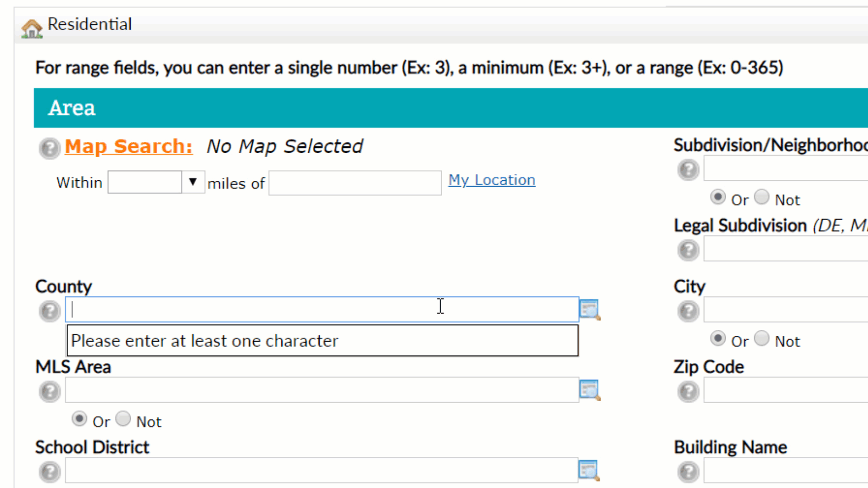This screenshot has width=868, height=488.
Task: Click the County field help icon
Action: (49, 311)
